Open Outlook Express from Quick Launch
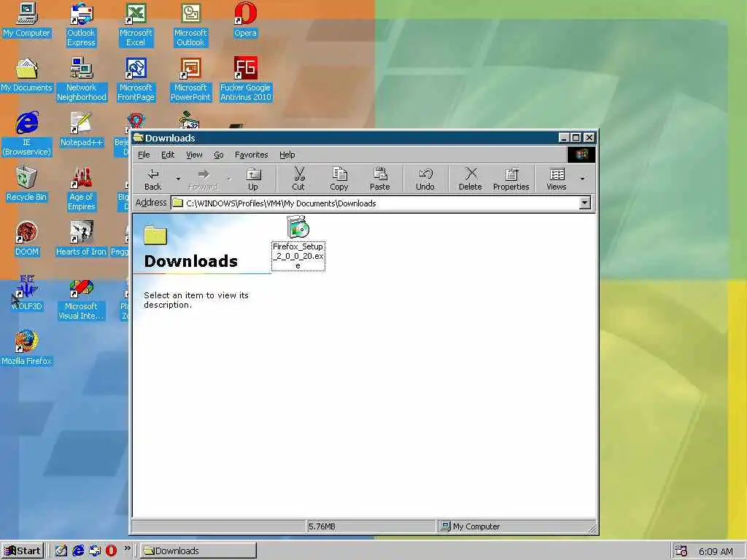The image size is (747, 560). [95, 551]
